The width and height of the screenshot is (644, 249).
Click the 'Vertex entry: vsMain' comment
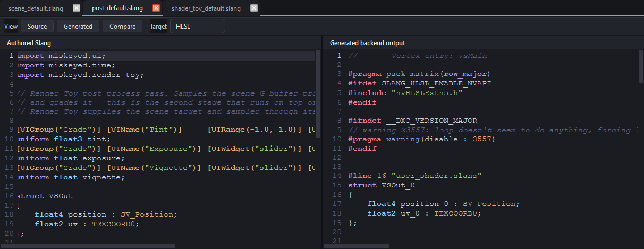(432, 56)
